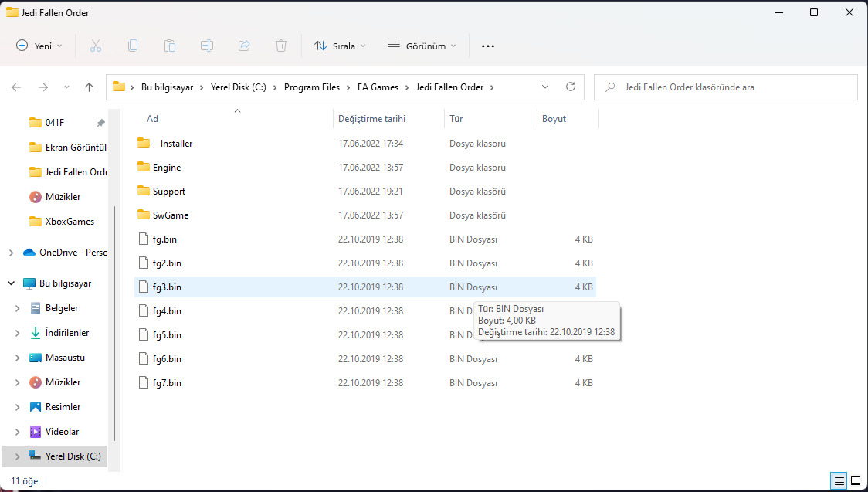The height and width of the screenshot is (492, 868).
Task: Expand Belgeler tree node
Action: coord(18,307)
